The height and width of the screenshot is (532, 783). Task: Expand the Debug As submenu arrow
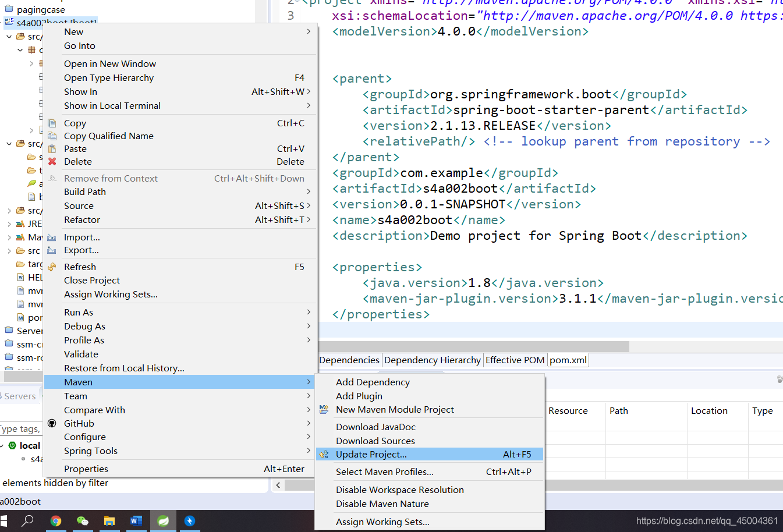click(309, 326)
